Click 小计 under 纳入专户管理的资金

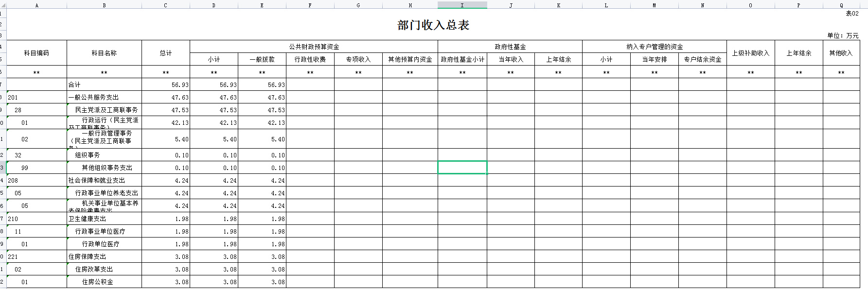[x=606, y=59]
